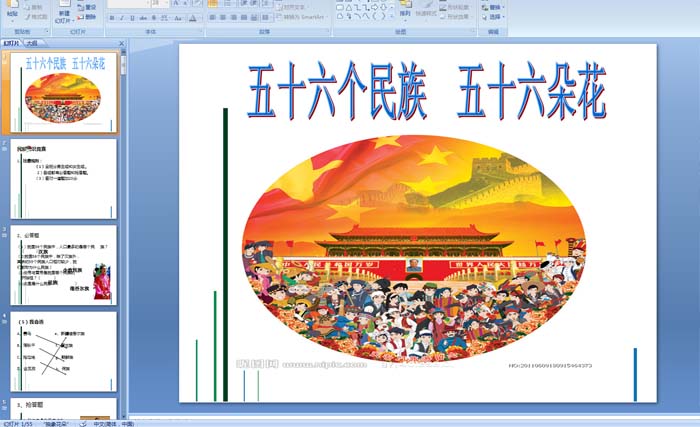This screenshot has width=700, height=427.
Task: Open Text Direction (文字方向) dropdown
Action: pyautogui.click(x=292, y=7)
